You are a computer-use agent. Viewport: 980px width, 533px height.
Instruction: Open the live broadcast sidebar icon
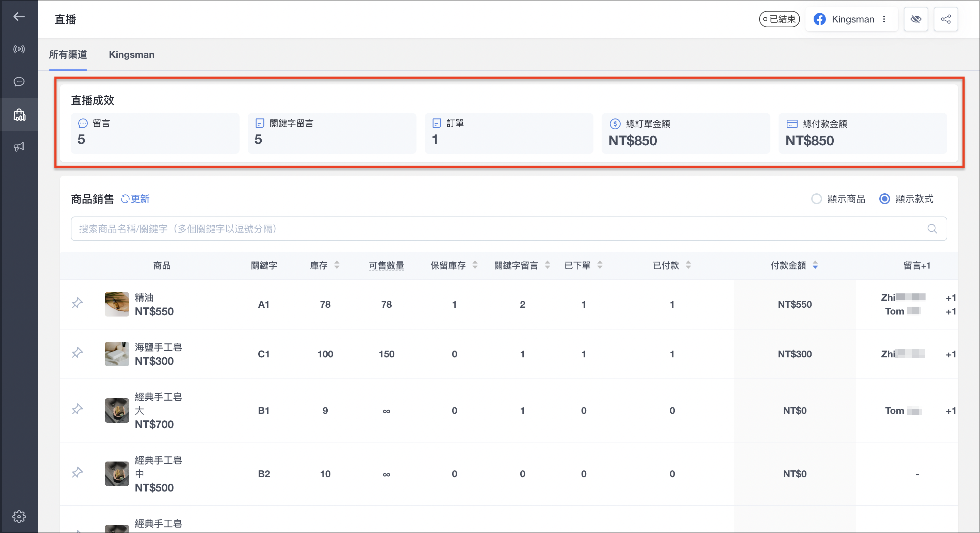pyautogui.click(x=19, y=49)
